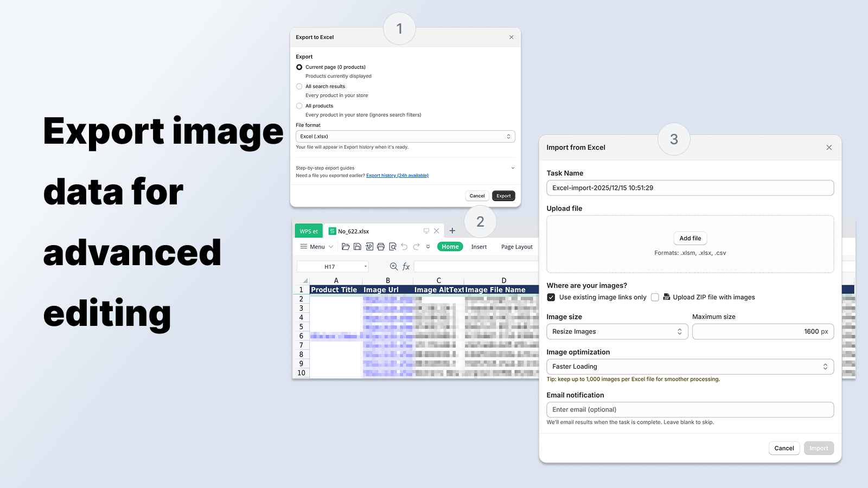Click the green S spreadsheet file icon
This screenshot has width=868, height=488.
pos(333,231)
